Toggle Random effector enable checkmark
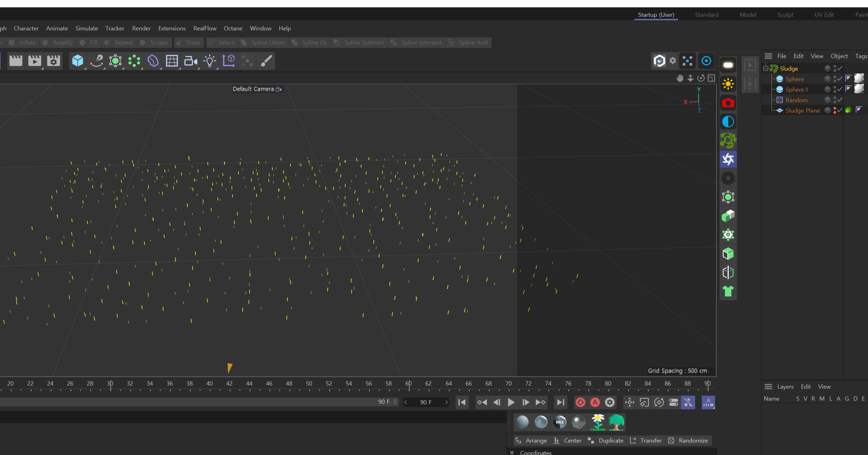Viewport: 868px width, 455px height. [840, 100]
